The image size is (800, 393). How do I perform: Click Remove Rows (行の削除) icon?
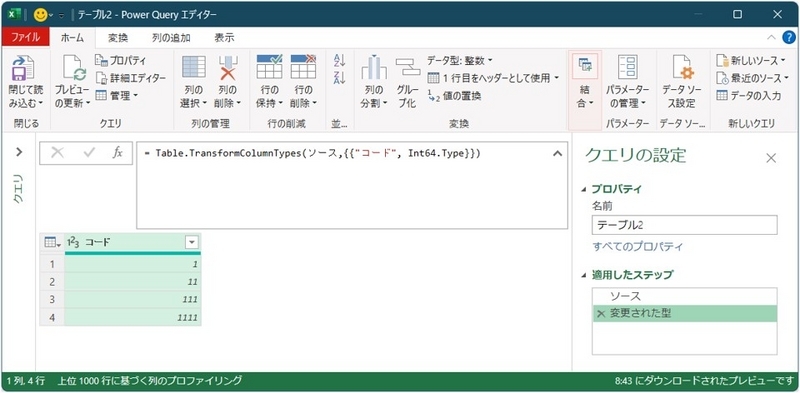[x=304, y=67]
